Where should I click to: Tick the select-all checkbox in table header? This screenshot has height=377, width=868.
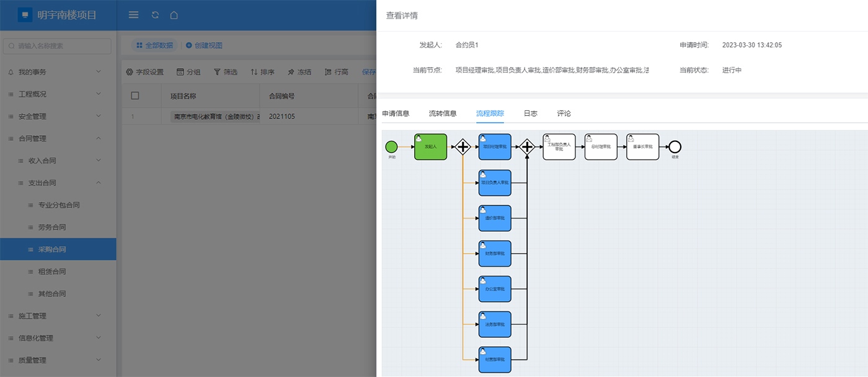[x=135, y=96]
